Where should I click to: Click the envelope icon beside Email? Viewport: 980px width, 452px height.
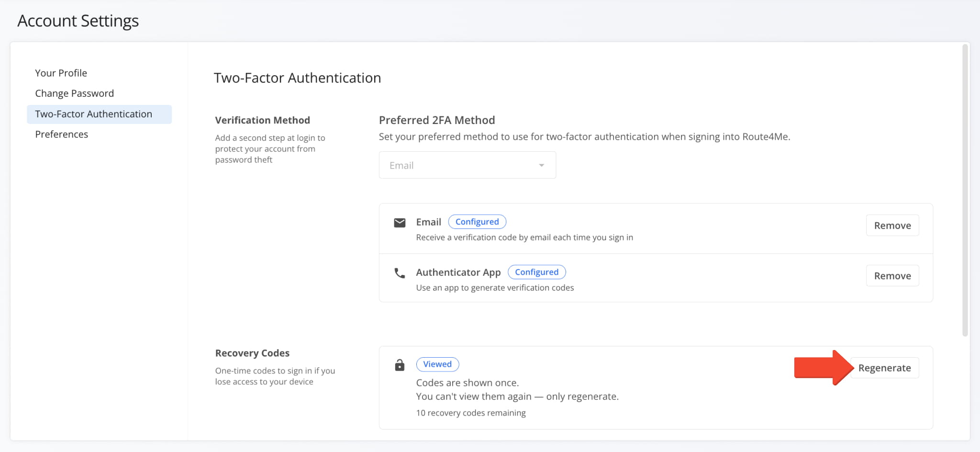point(400,223)
